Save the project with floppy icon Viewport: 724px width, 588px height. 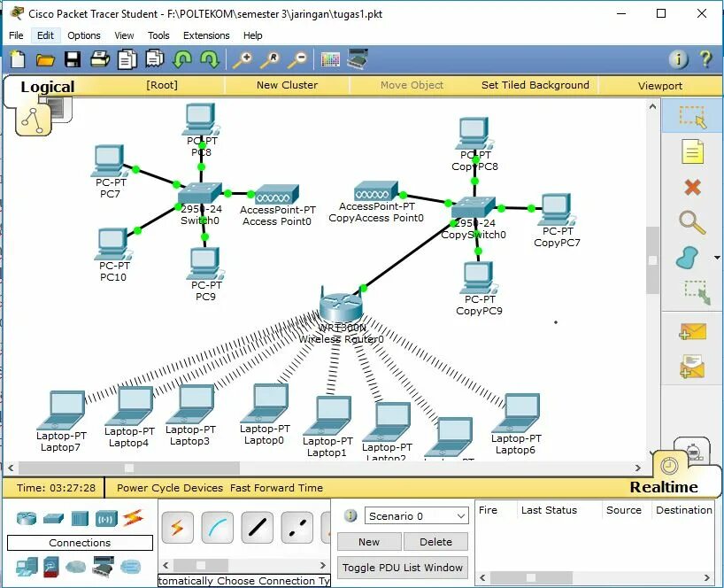(x=73, y=59)
